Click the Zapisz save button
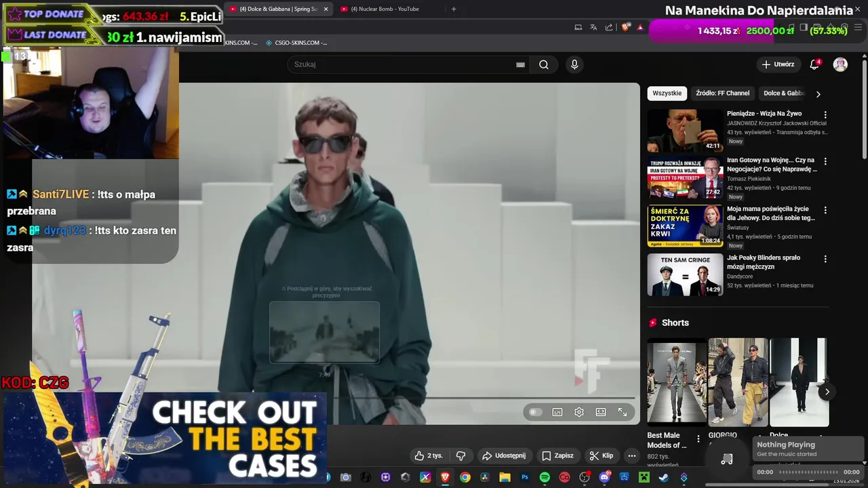This screenshot has height=488, width=868. point(557,455)
